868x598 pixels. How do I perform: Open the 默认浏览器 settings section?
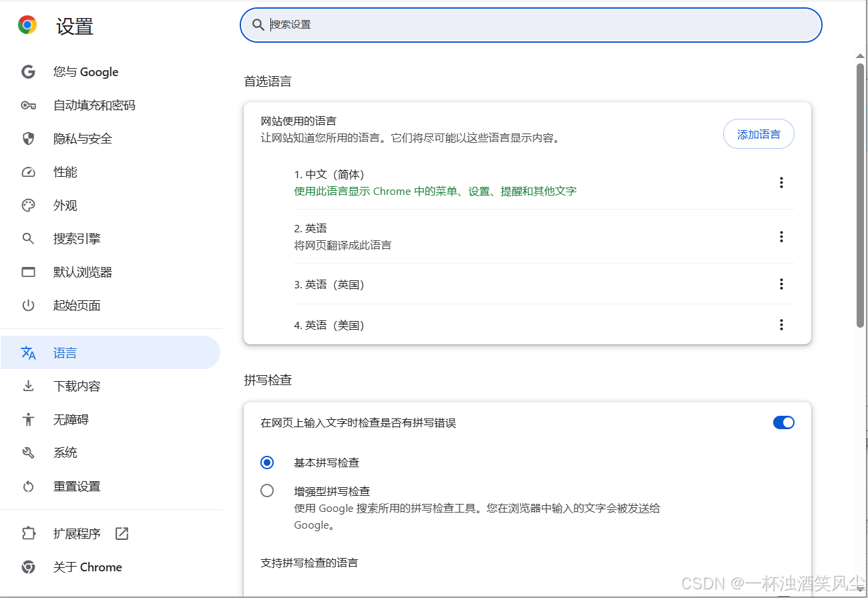pos(110,272)
